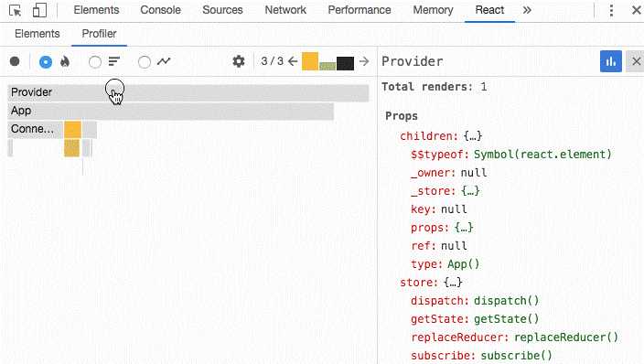Click the record profiling button
The width and height of the screenshot is (644, 364).
point(15,61)
